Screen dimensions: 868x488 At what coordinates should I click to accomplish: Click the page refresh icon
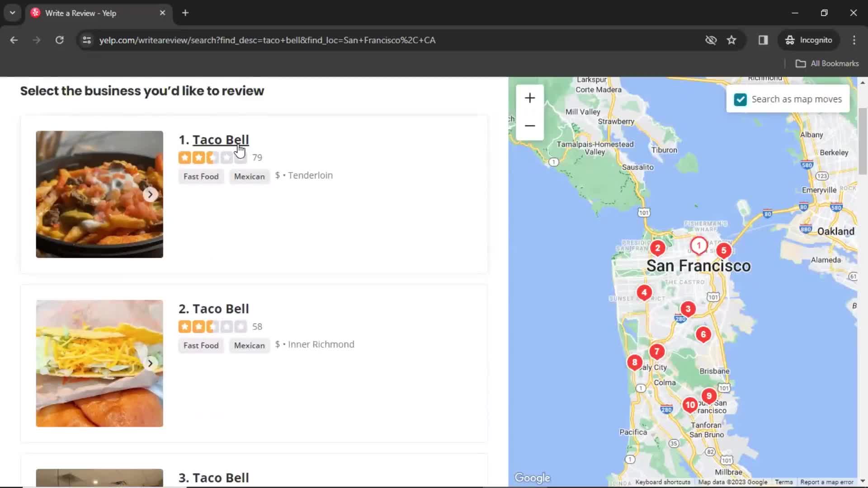tap(59, 40)
